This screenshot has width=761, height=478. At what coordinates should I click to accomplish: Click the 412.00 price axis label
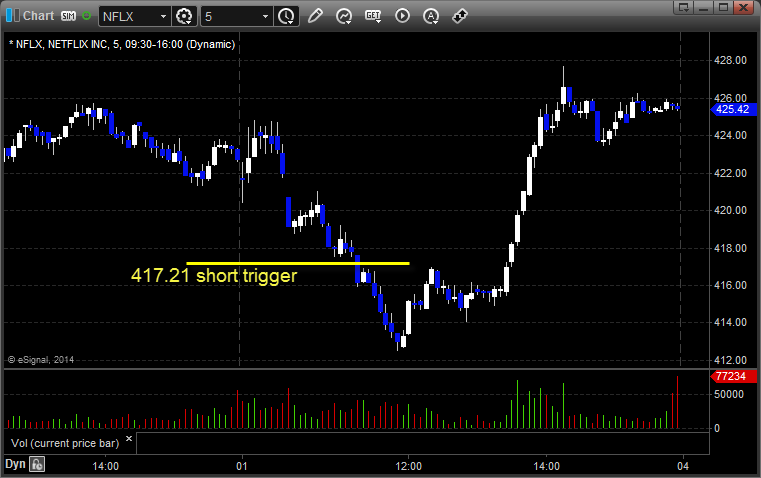(x=730, y=360)
